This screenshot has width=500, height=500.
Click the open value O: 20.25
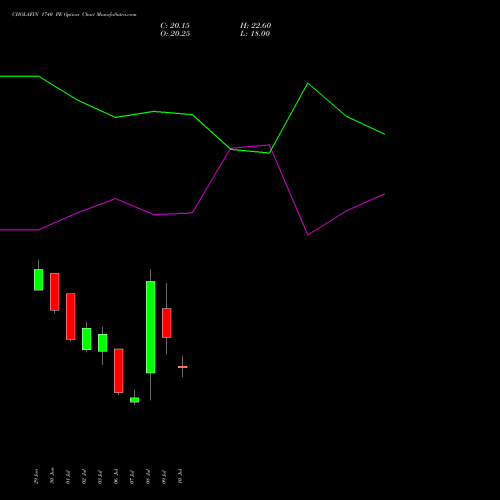click(x=175, y=34)
